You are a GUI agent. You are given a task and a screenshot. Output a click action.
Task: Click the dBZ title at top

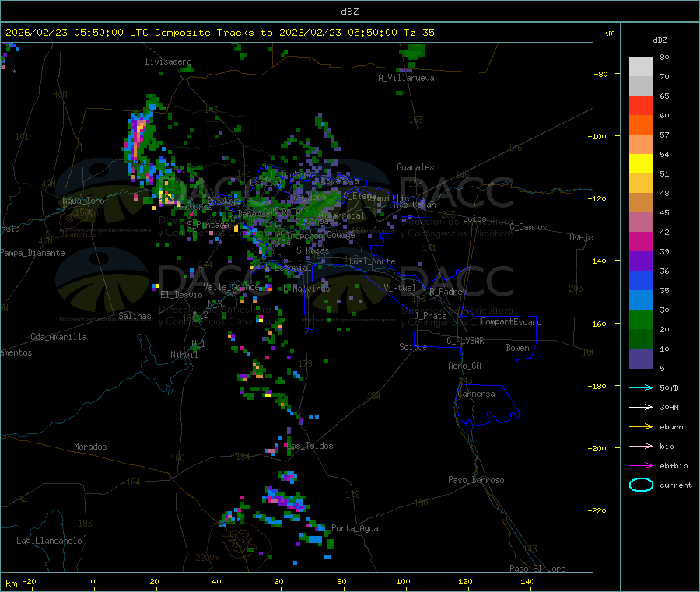point(349,12)
